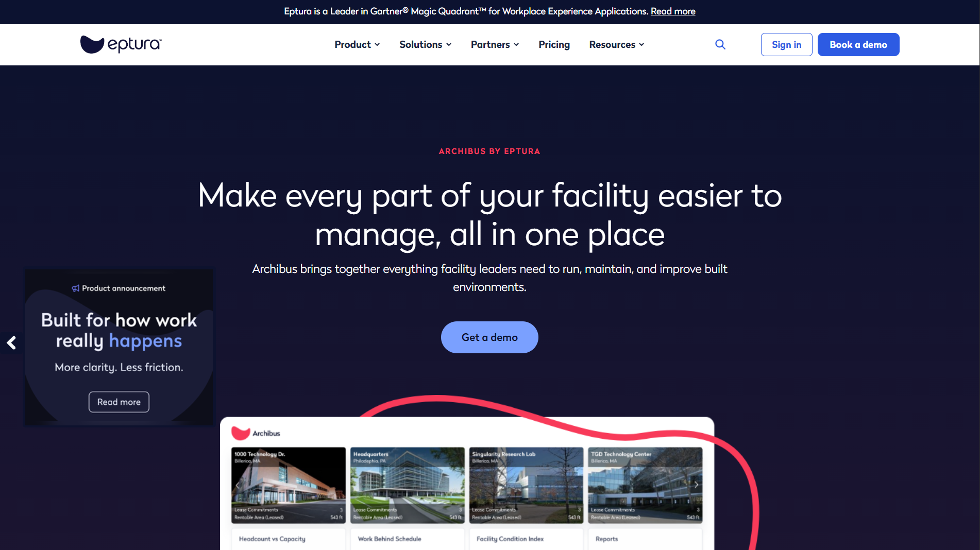Select the Headquarters building thumbnail
The width and height of the screenshot is (980, 550).
[408, 485]
